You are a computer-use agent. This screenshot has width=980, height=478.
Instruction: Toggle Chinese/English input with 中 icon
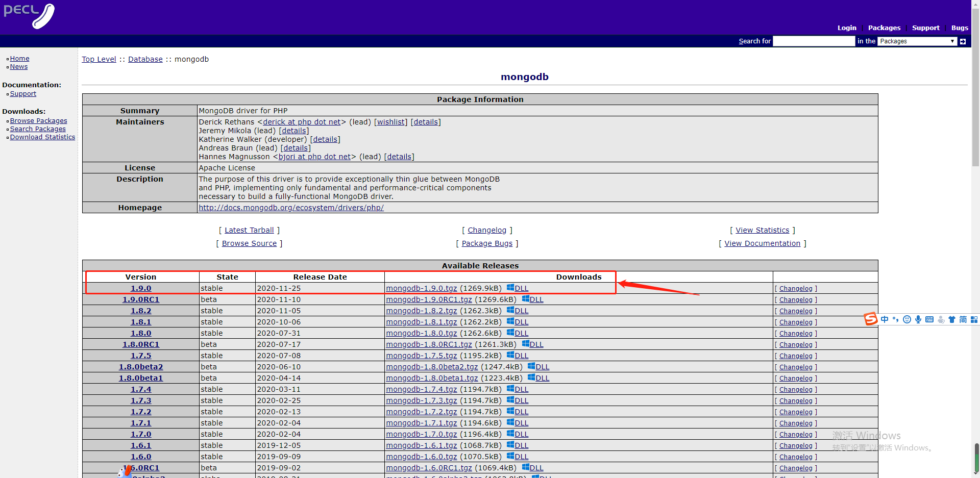[x=885, y=319]
